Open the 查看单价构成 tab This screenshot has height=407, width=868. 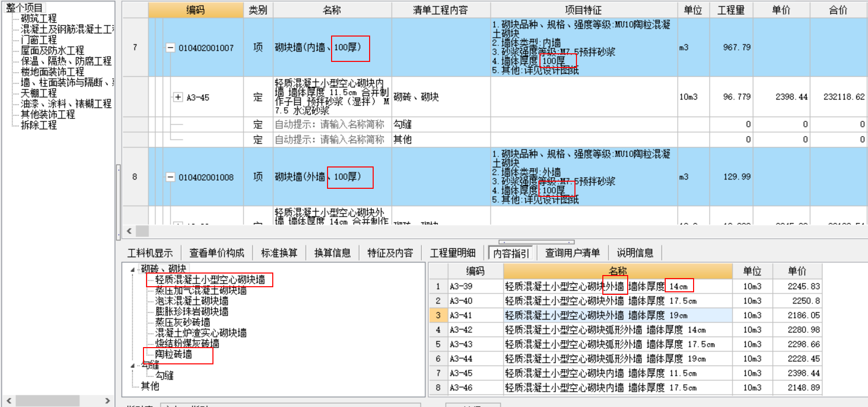pos(216,253)
